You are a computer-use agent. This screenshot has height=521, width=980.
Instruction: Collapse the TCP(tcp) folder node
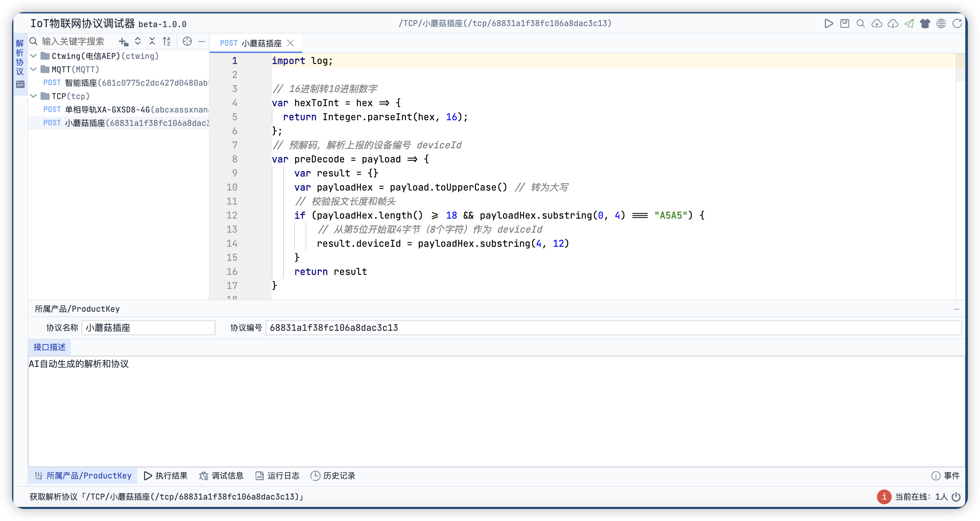(x=33, y=96)
